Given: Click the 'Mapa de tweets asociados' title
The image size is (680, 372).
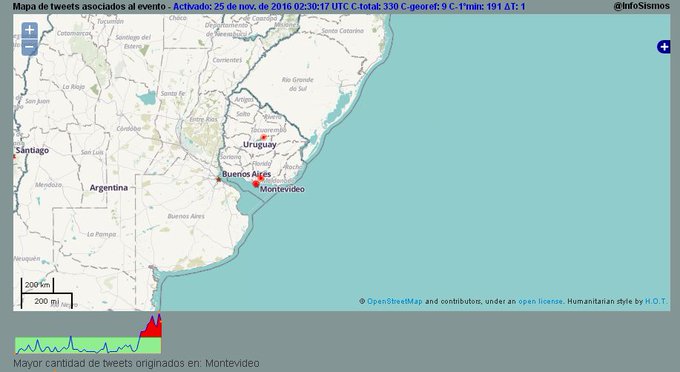Looking at the screenshot, I should coord(89,7).
